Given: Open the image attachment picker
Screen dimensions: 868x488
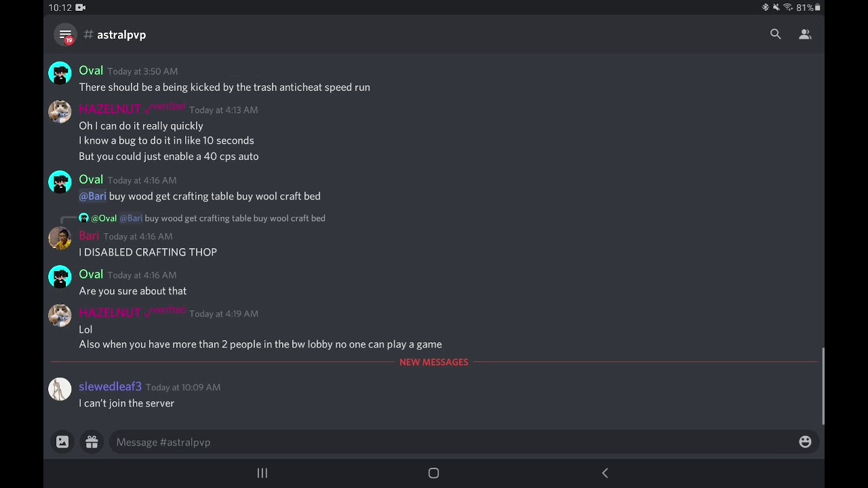Looking at the screenshot, I should click(62, 442).
